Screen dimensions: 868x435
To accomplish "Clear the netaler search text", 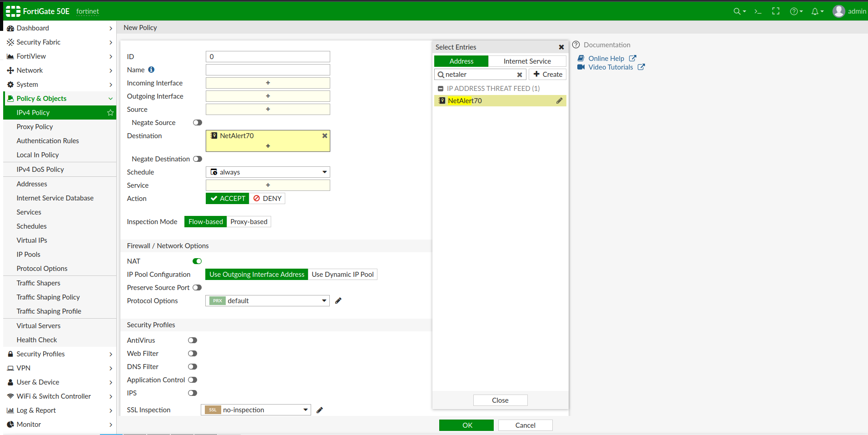I will [x=520, y=75].
